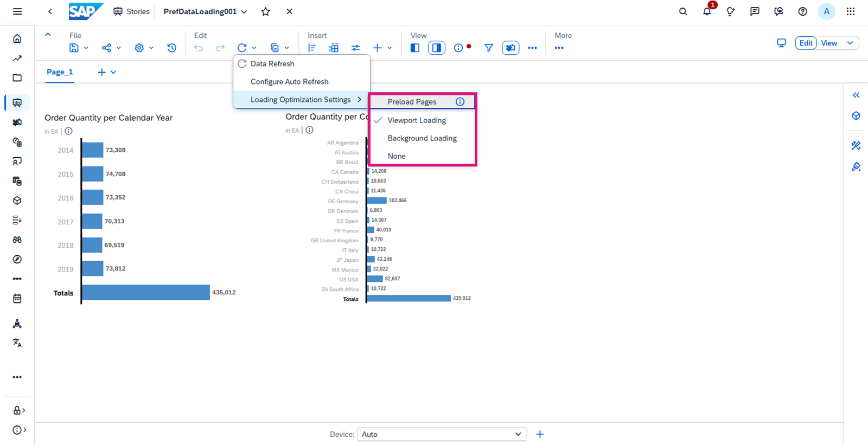Image resolution: width=868 pixels, height=445 pixels.
Task: Close the PrefDataLoading001 story
Action: tap(289, 11)
